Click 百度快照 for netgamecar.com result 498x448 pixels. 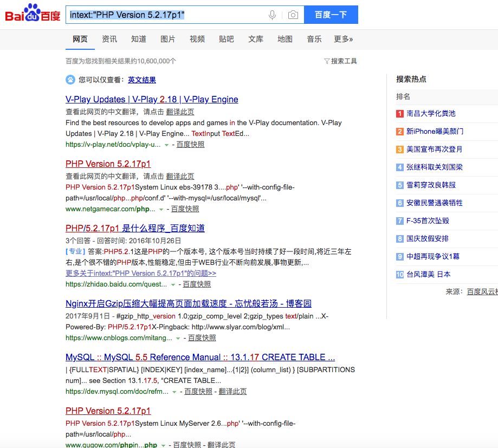click(x=185, y=209)
